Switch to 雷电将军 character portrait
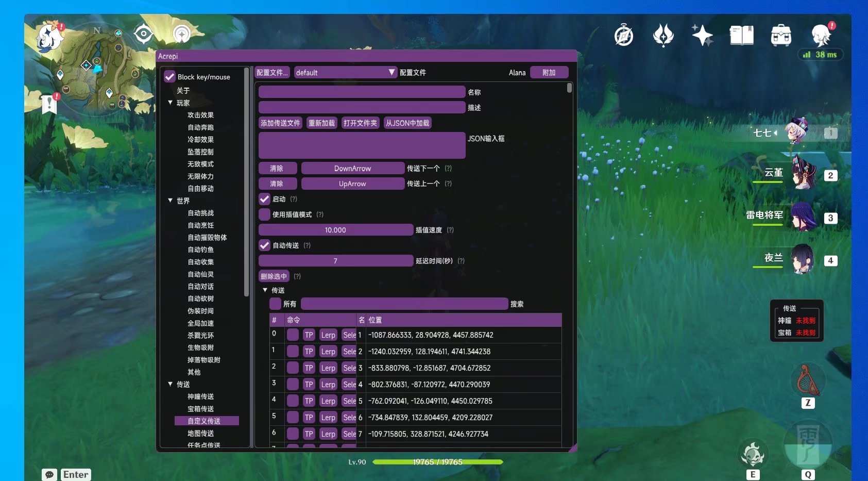 coord(803,217)
